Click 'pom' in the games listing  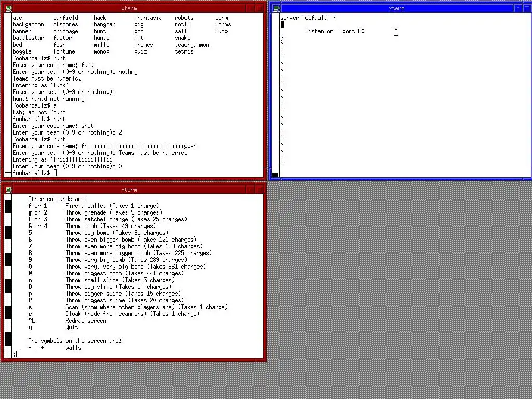139,31
